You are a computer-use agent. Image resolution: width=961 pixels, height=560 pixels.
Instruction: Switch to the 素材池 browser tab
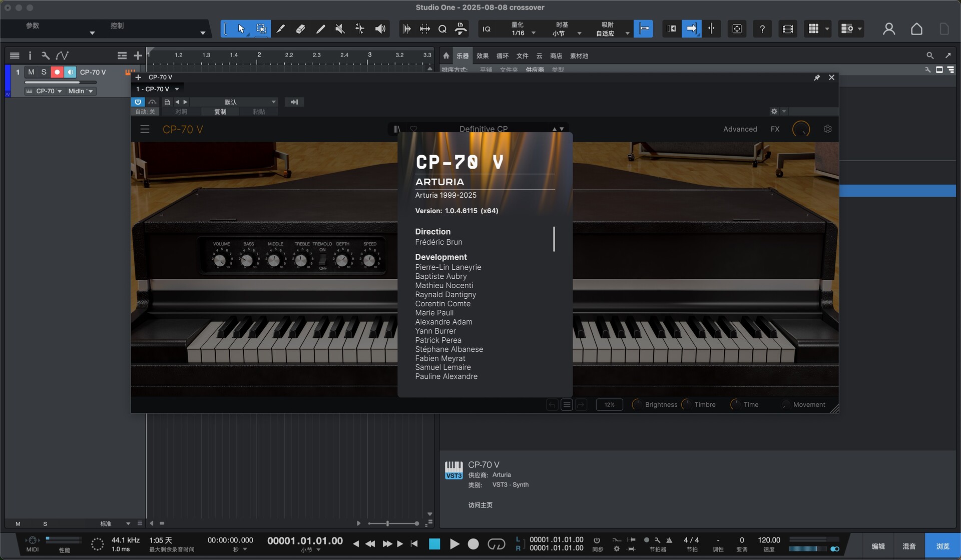tap(579, 56)
